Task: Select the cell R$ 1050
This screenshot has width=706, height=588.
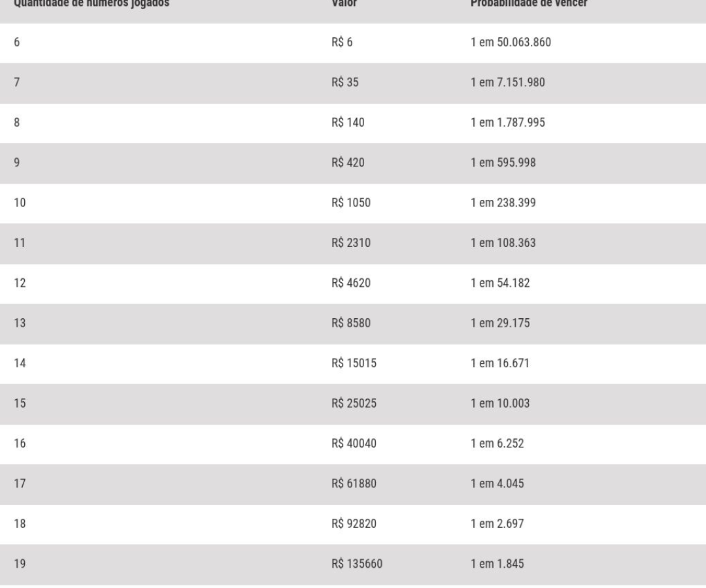Action: click(x=351, y=203)
